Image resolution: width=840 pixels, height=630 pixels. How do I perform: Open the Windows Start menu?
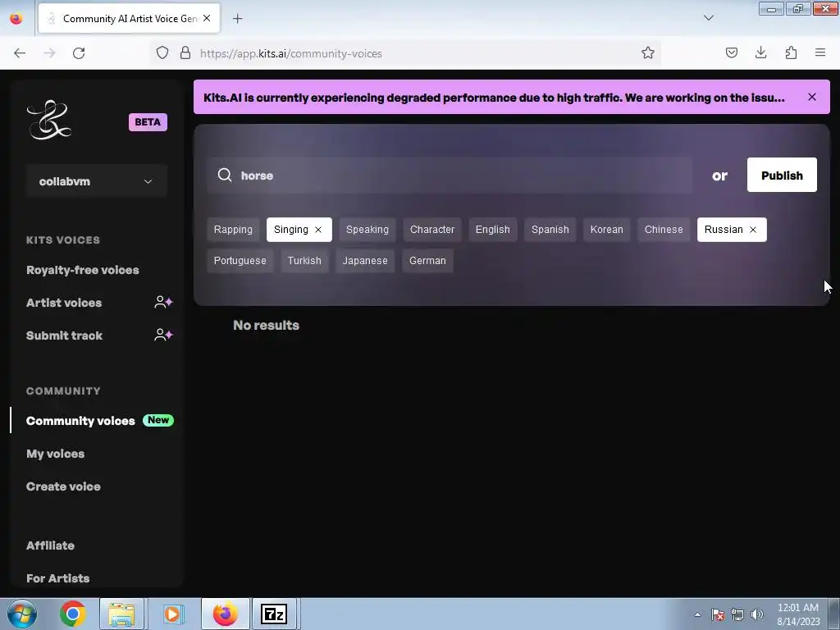point(22,614)
